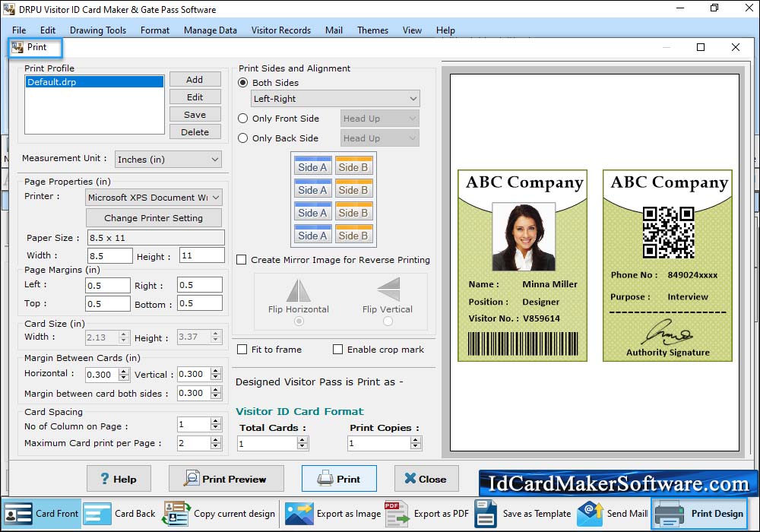760x532 pixels.
Task: Click the Flip Vertical triangle icon
Action: point(388,290)
